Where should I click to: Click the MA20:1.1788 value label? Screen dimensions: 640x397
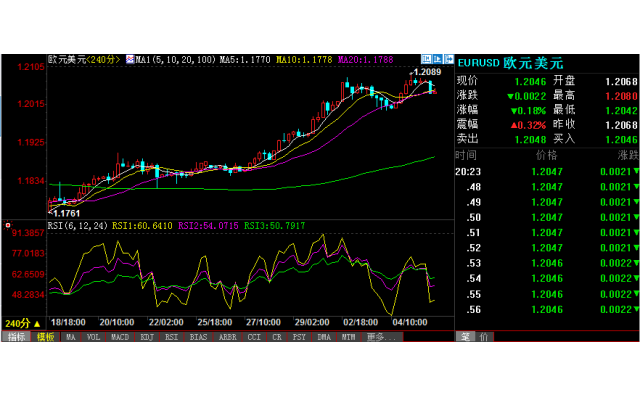coord(366,60)
